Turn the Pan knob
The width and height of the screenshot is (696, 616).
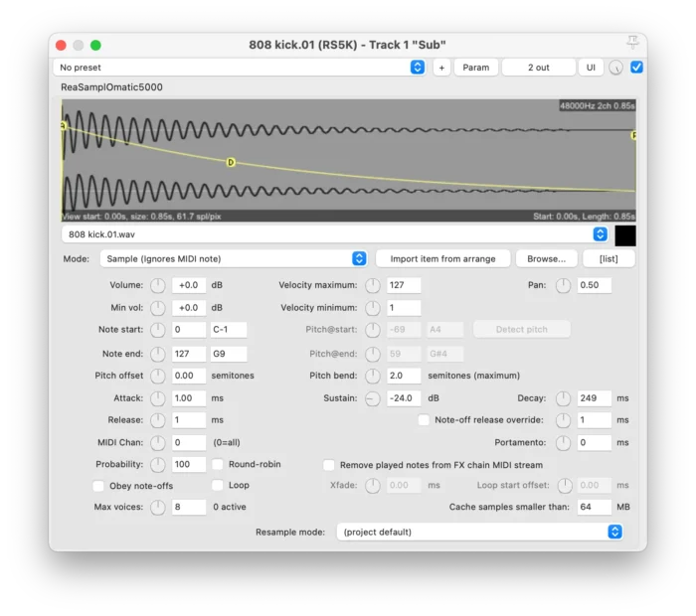pos(564,285)
